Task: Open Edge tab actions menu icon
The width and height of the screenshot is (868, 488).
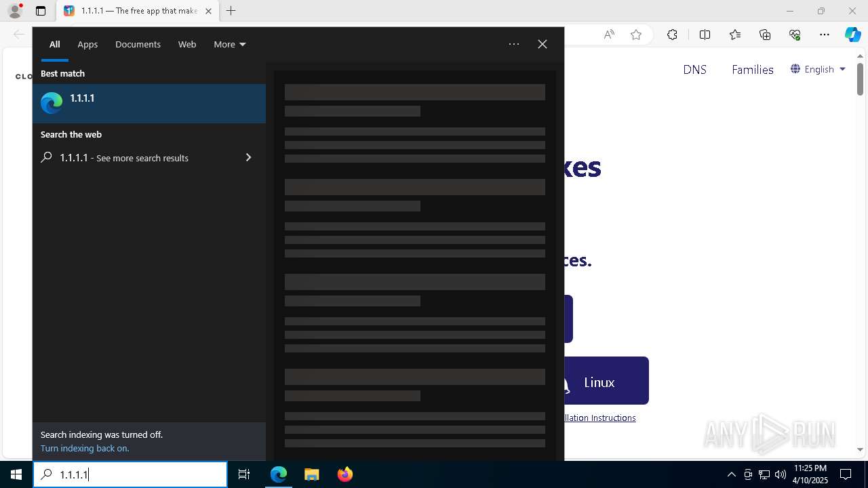Action: (x=41, y=11)
